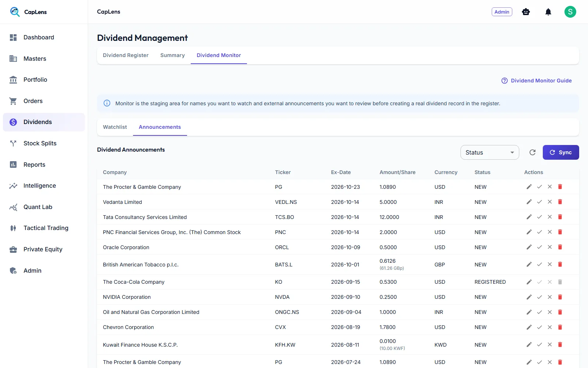This screenshot has width=588, height=368.
Task: Open Admin in the sidebar
Action: (44, 270)
